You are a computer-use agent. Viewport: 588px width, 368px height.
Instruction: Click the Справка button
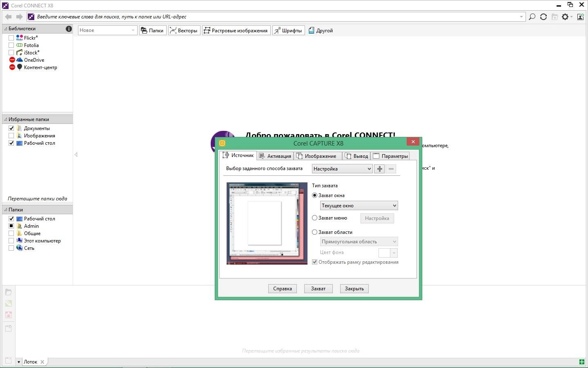pyautogui.click(x=282, y=289)
